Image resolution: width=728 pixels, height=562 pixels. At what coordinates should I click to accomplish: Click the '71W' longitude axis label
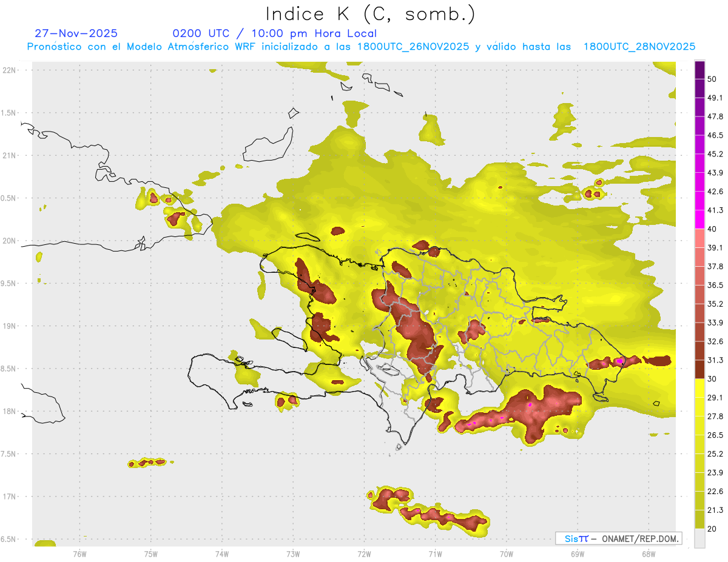coord(435,554)
